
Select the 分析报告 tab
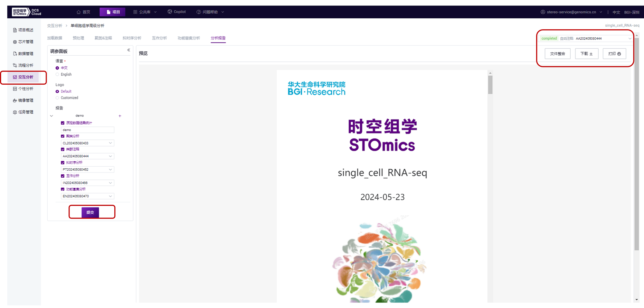click(218, 38)
